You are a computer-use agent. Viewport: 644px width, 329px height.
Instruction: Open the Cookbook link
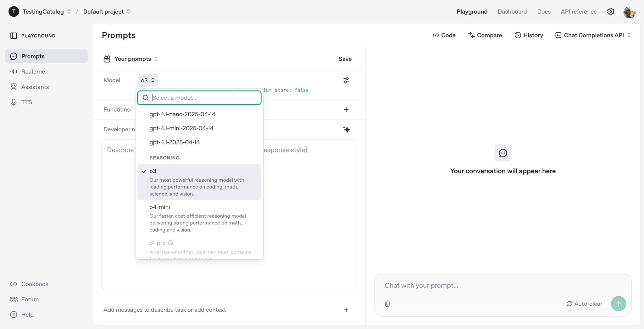[29, 284]
